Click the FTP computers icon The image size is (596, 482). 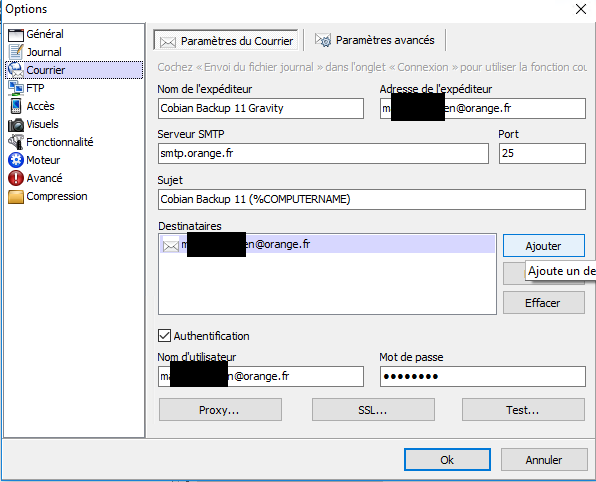pos(16,88)
